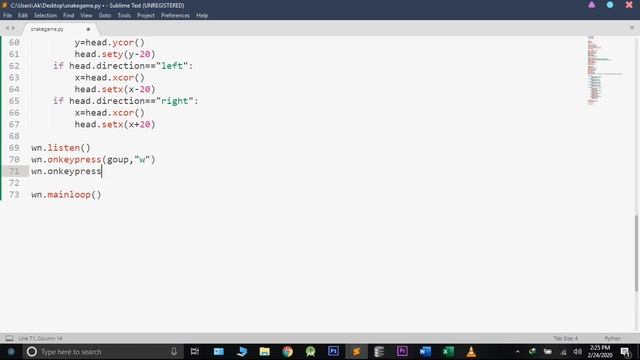Viewport: 640px width, 360px height.
Task: Open Premiere Pro from taskbar
Action: coord(402,351)
